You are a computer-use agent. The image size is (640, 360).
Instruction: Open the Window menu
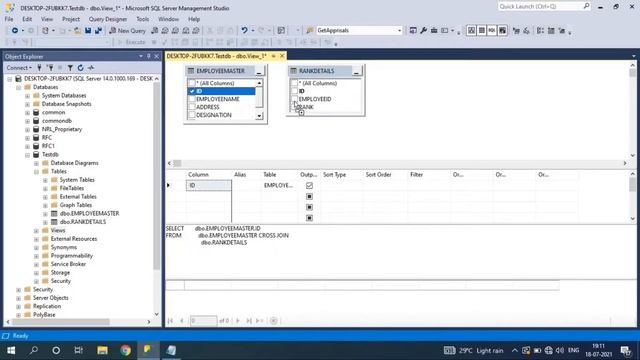pyautogui.click(x=168, y=19)
